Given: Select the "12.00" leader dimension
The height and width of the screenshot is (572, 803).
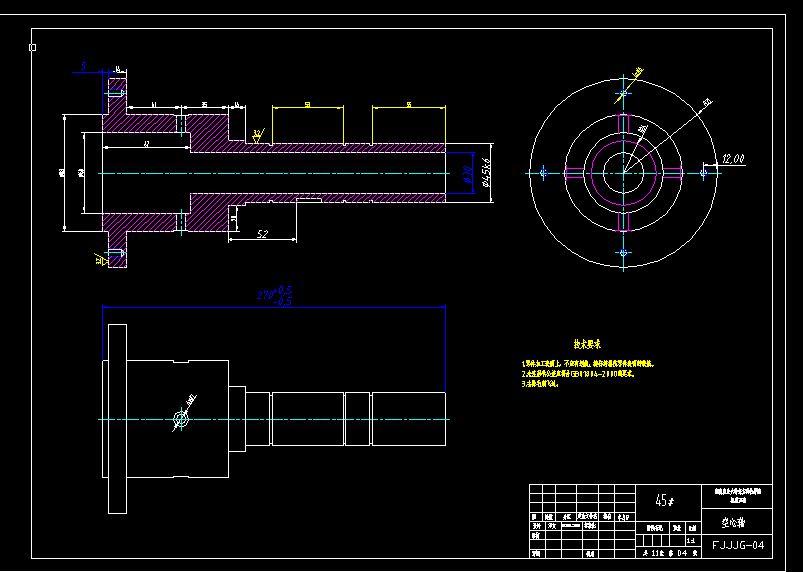Looking at the screenshot, I should tap(733, 159).
